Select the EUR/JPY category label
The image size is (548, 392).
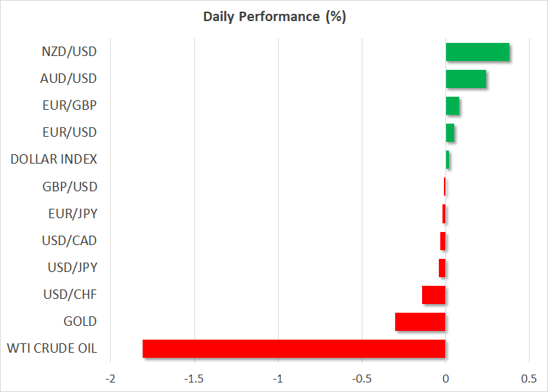pos(72,213)
